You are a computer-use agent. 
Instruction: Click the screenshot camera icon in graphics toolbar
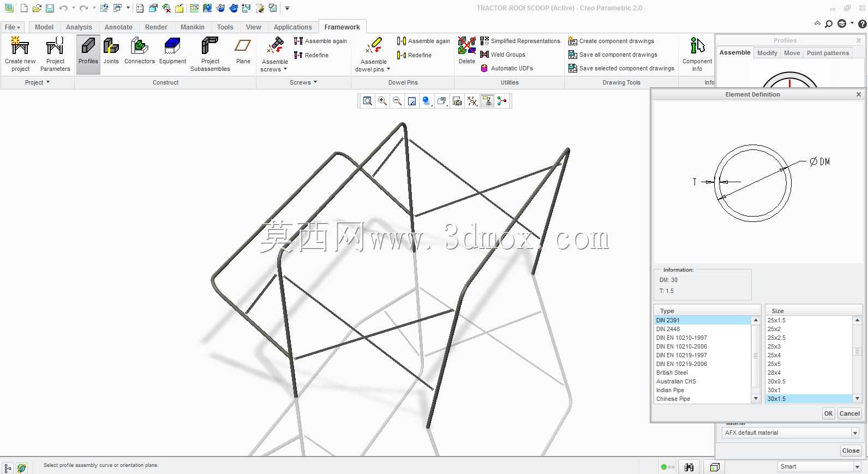(457, 101)
